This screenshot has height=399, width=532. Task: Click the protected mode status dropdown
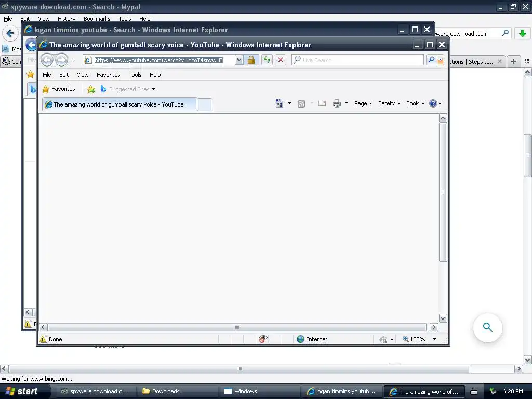[386, 339]
